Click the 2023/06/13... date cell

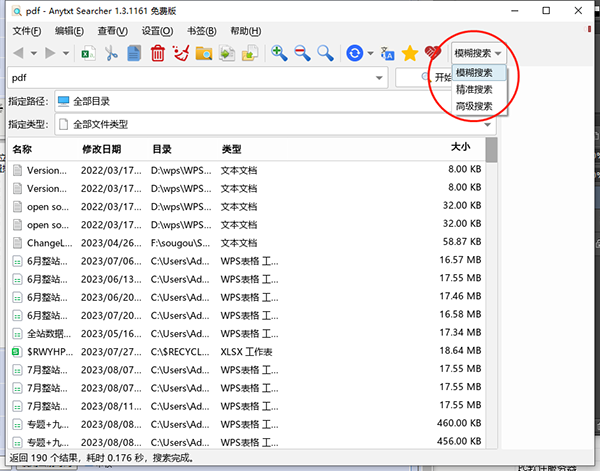tap(111, 279)
